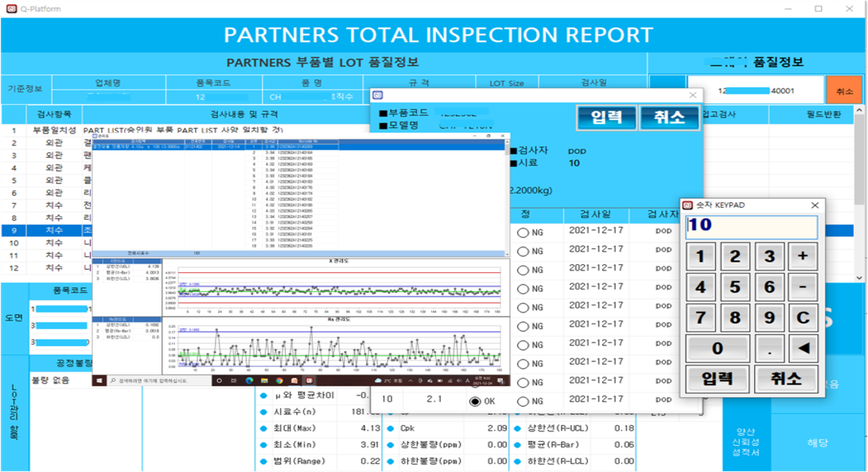Viewport: 868px width, 472px height.
Task: Cancel with the keypad 취소 button
Action: pos(785,379)
